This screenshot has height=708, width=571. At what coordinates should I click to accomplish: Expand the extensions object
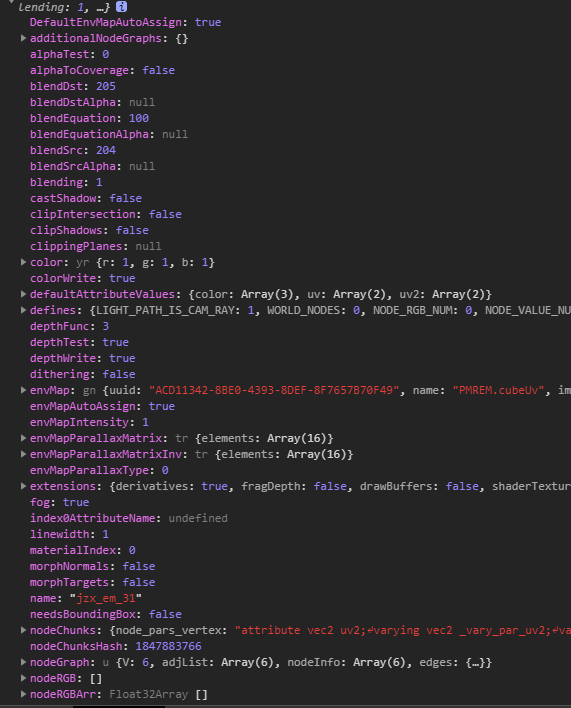coord(23,486)
